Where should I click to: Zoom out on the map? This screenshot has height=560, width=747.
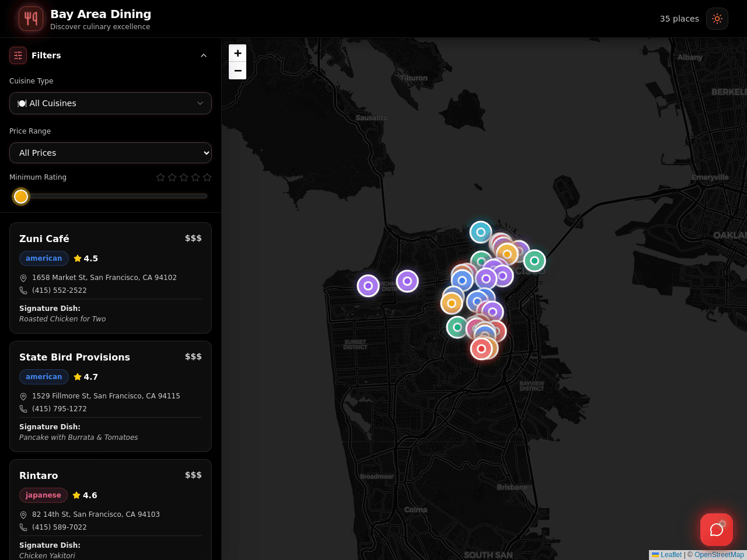coord(238,71)
